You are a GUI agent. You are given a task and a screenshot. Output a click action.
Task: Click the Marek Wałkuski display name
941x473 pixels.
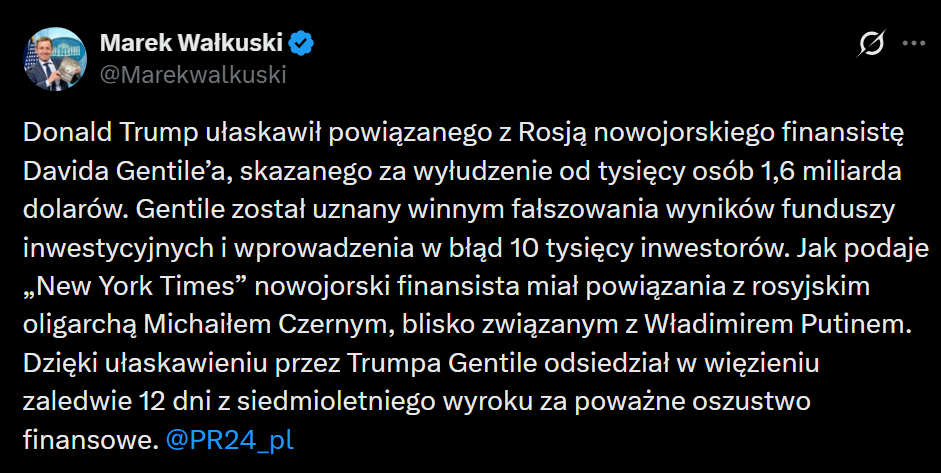point(191,43)
